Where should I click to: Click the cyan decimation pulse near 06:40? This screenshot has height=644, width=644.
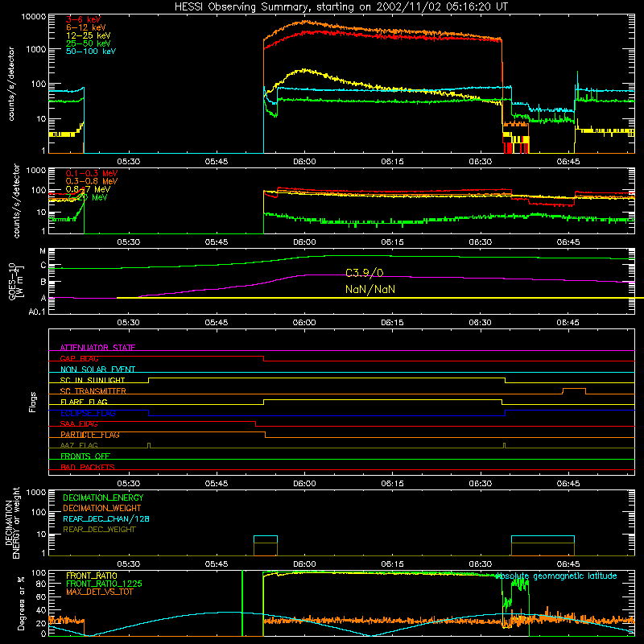click(543, 536)
